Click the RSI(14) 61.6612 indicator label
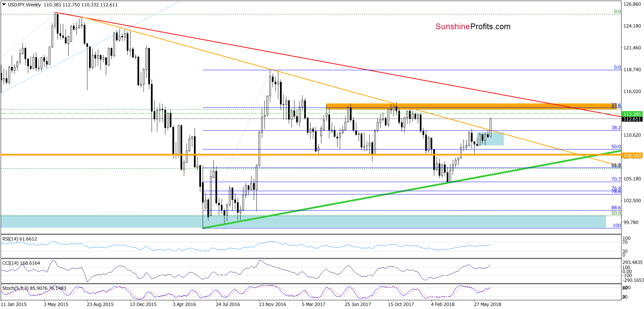The image size is (644, 309). (x=19, y=239)
